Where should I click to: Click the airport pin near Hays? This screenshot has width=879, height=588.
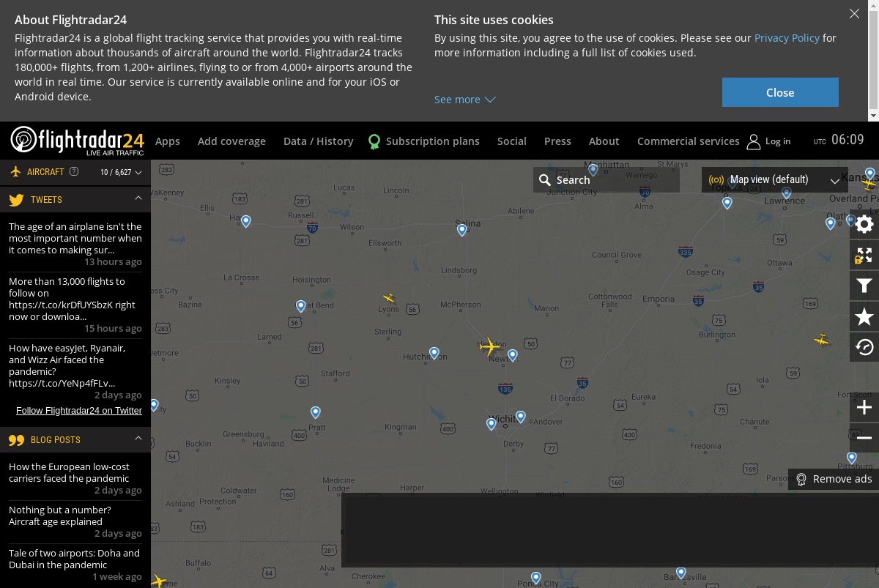pyautogui.click(x=246, y=221)
